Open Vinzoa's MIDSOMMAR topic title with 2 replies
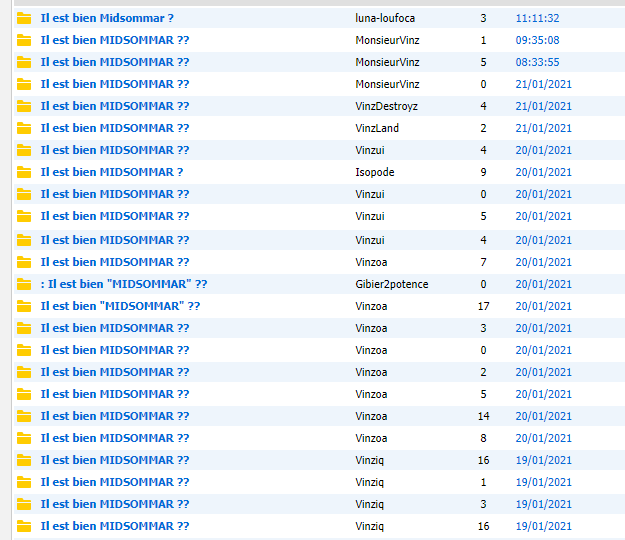Image resolution: width=625 pixels, height=540 pixels. (115, 372)
